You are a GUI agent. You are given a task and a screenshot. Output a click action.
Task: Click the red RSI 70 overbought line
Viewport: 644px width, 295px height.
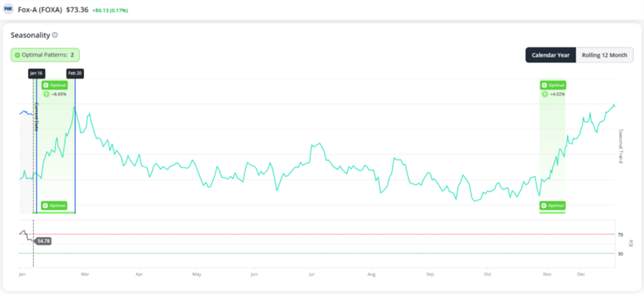330,234
